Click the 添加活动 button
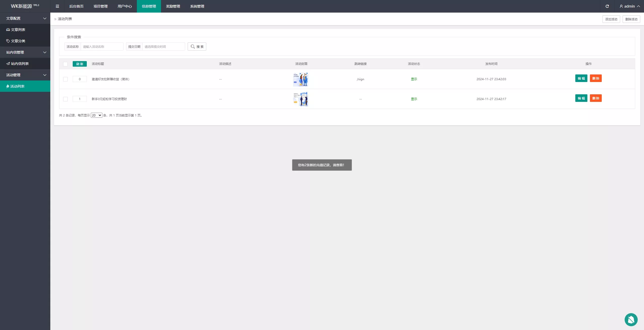Screen dimensions: 644x330 (611, 19)
